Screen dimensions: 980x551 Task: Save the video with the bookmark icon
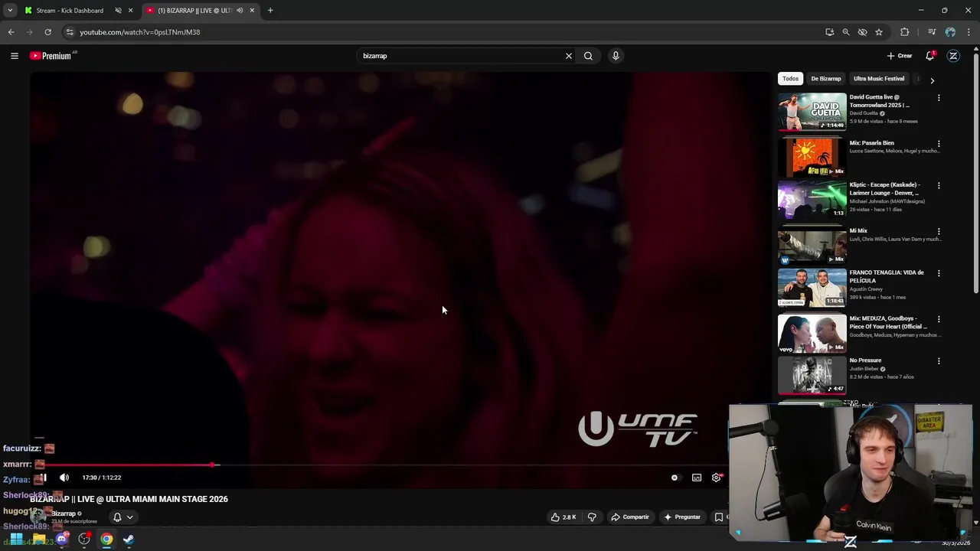(x=718, y=517)
